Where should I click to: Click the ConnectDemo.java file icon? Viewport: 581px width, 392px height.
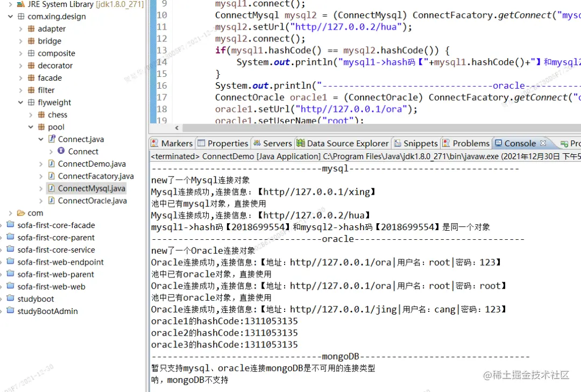pos(52,163)
